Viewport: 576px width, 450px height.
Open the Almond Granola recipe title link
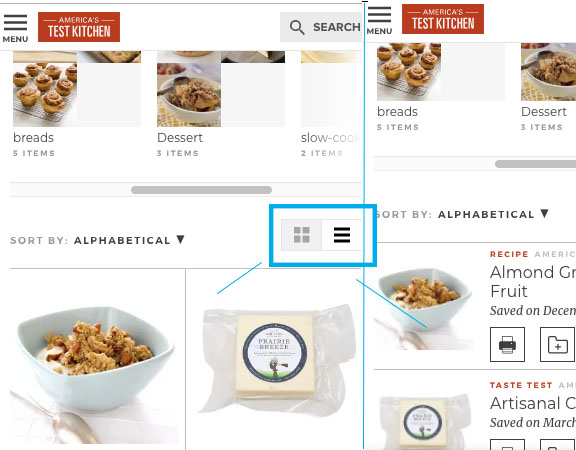[x=533, y=282]
